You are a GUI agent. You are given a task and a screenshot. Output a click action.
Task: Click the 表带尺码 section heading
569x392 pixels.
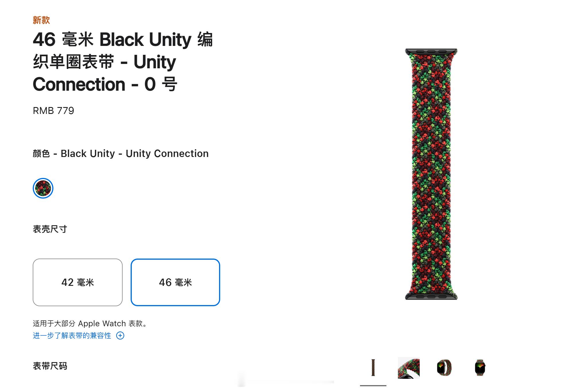point(50,366)
